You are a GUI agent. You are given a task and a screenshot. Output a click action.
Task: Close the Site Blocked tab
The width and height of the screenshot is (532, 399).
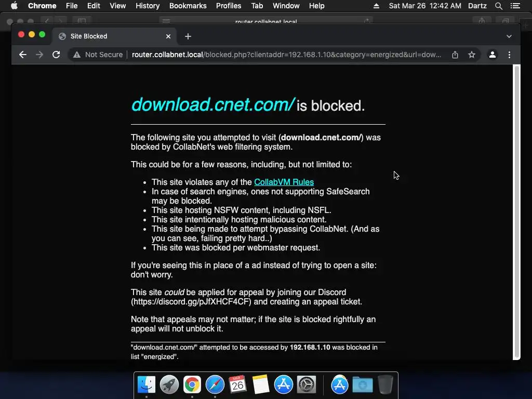[168, 36]
